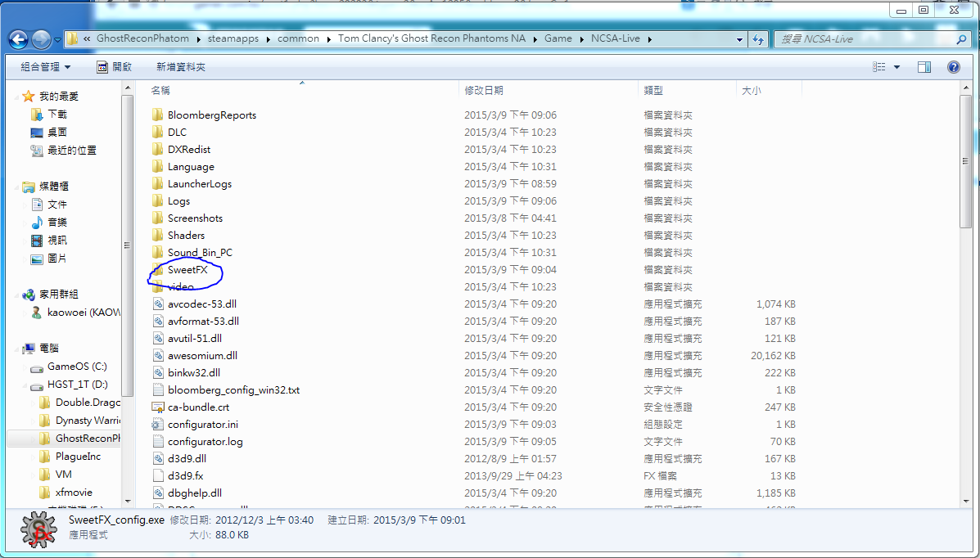The image size is (980, 558).
Task: Select 家用群組 homegroup in sidebar
Action: tap(59, 295)
